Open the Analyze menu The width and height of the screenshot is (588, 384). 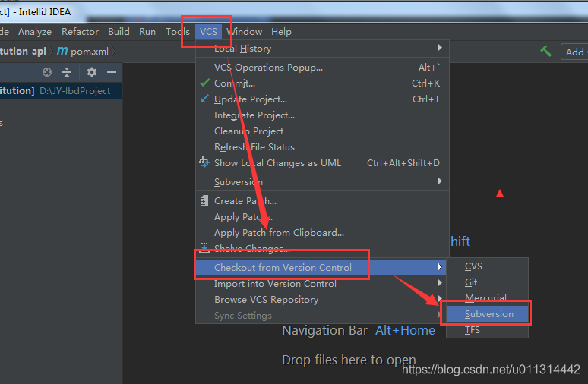35,32
